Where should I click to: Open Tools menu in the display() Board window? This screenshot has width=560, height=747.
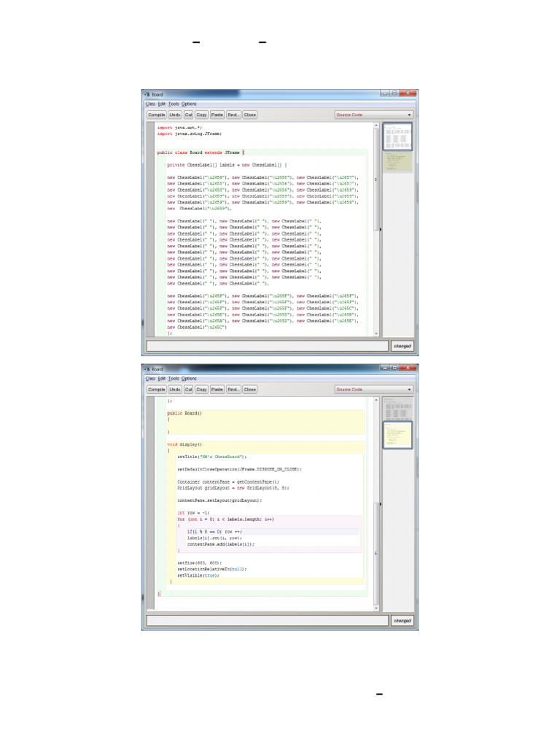[174, 379]
